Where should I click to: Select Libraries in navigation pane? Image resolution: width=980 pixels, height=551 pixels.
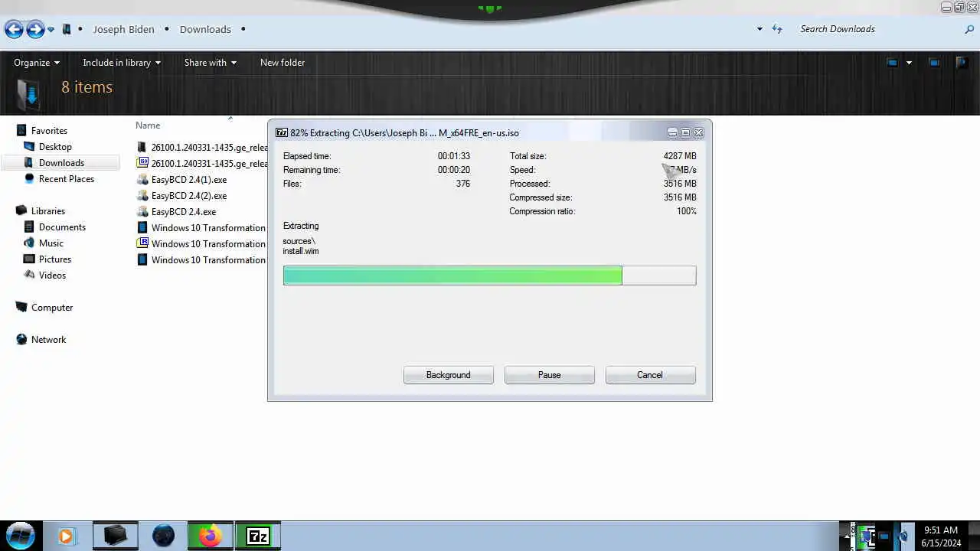pyautogui.click(x=48, y=211)
